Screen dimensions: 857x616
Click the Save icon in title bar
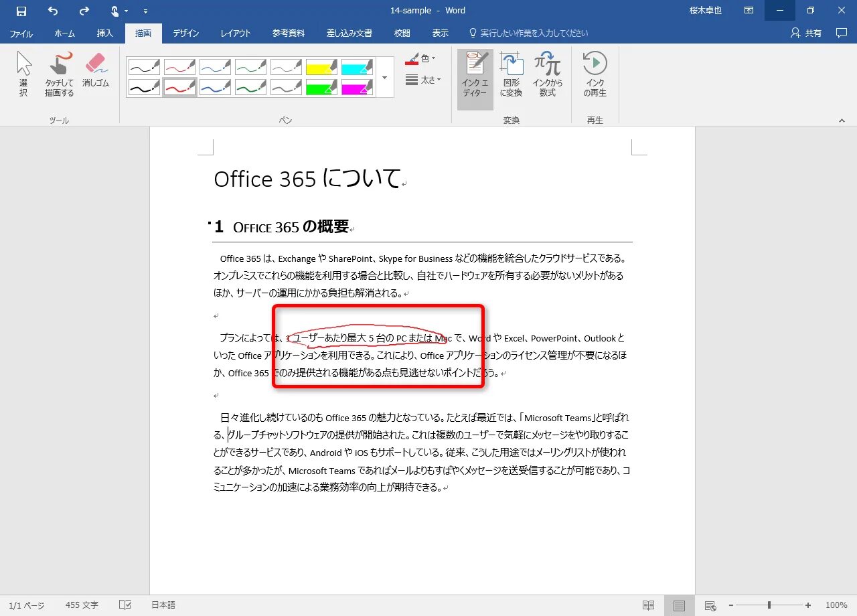(x=21, y=11)
